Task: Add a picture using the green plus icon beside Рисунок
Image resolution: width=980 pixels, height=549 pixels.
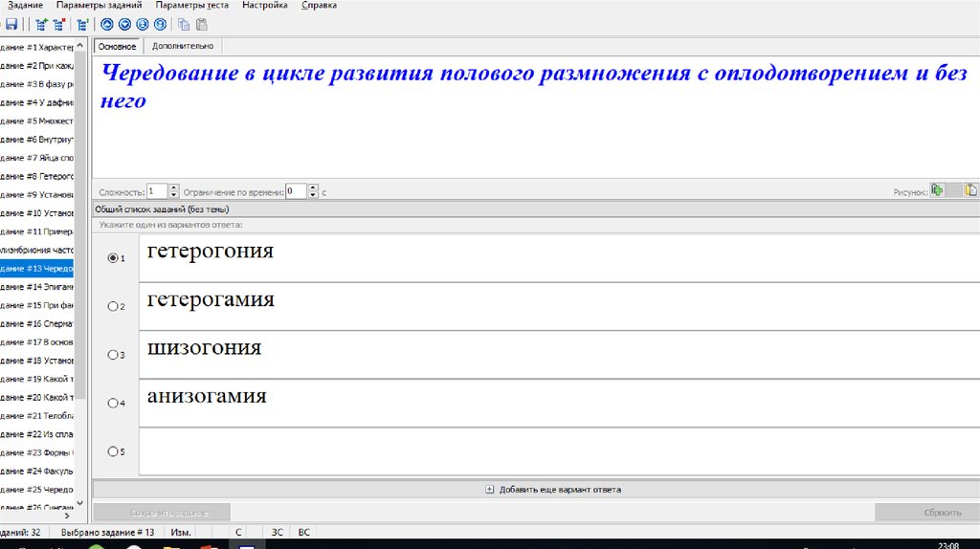Action: pyautogui.click(x=938, y=190)
